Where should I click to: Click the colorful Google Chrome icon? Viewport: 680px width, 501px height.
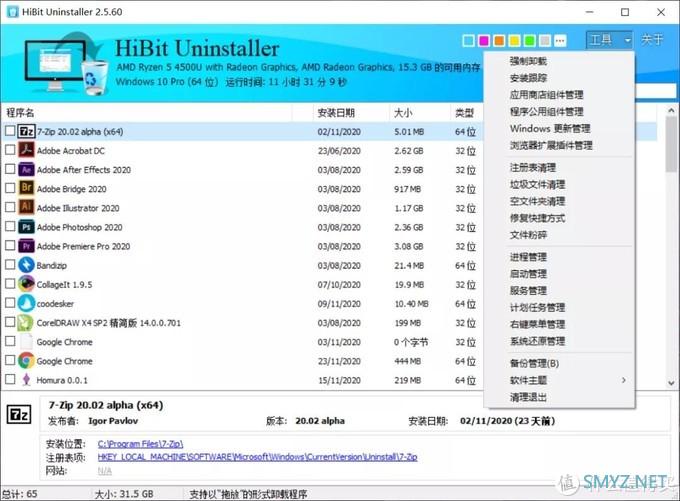[26, 360]
